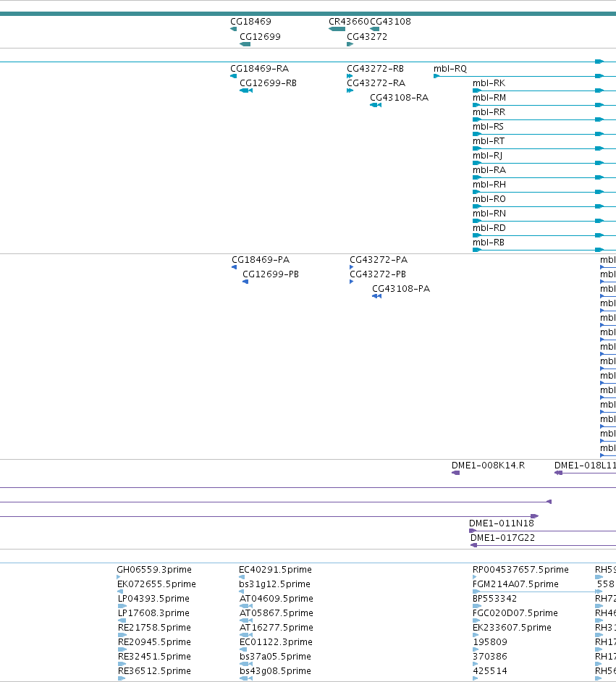Select the mbl-RM transcript label
The height and width of the screenshot is (682, 616).
point(489,98)
